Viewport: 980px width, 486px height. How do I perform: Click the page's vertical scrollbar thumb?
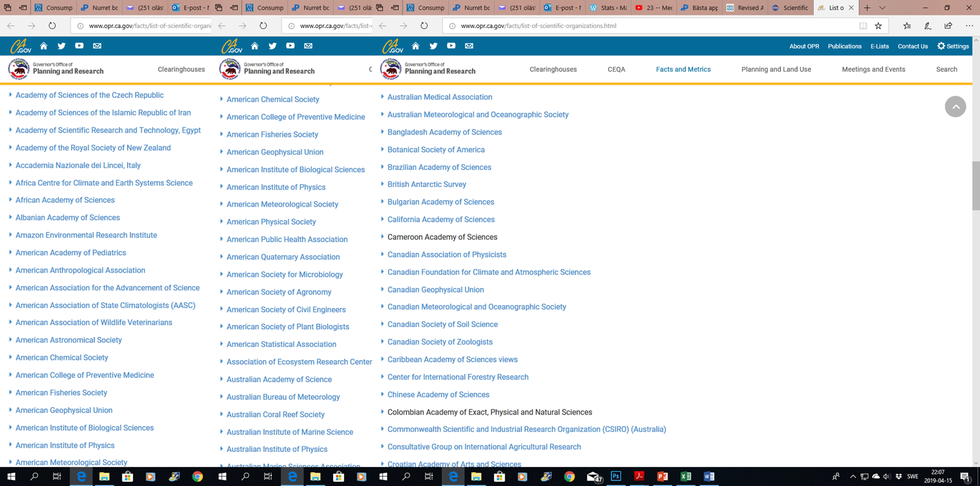(x=976, y=186)
